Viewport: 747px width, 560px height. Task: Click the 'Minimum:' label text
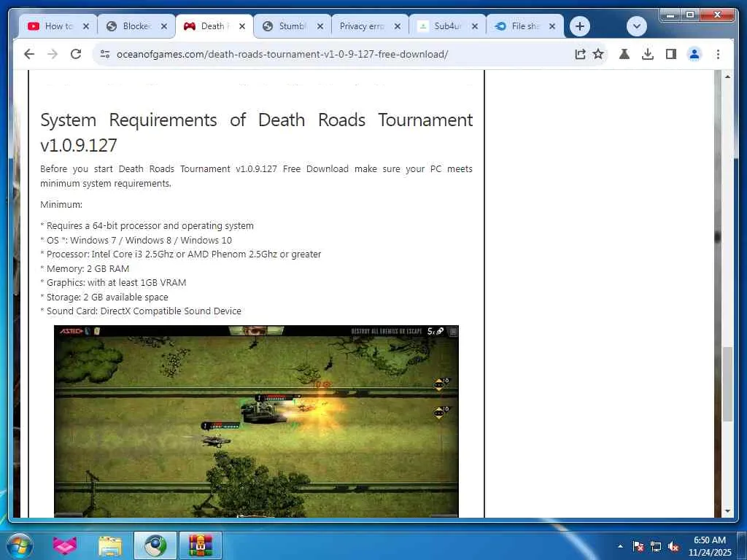61,204
